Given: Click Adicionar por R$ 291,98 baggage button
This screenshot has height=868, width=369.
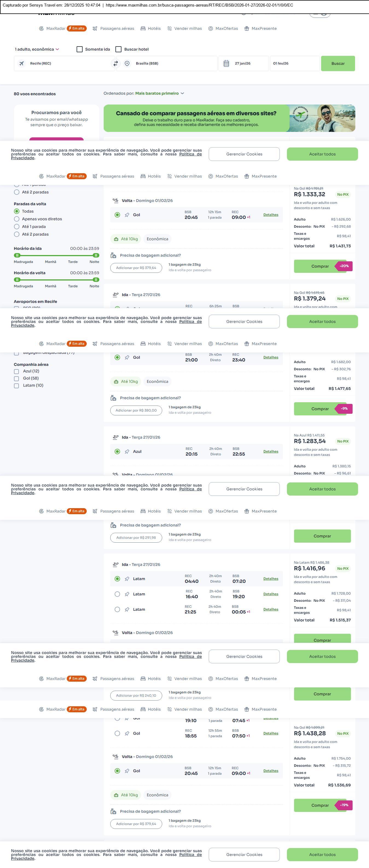Looking at the screenshot, I should click(136, 537).
